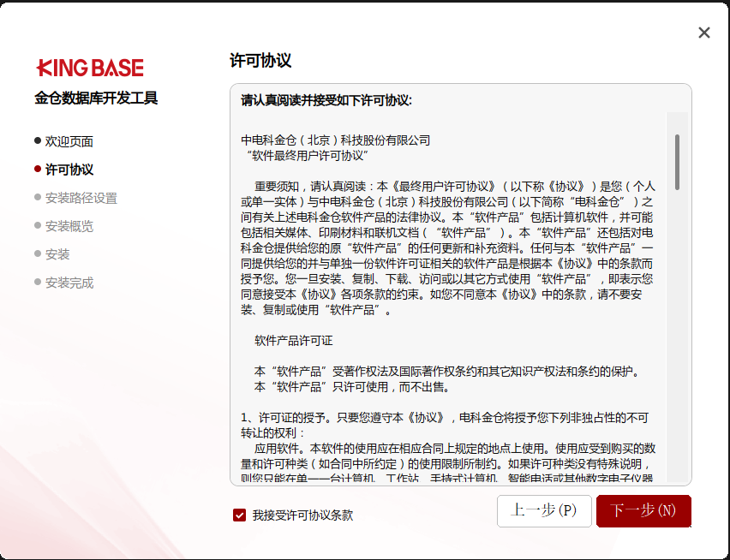
Task: Click the 我接受许可协议条款 label text
Action: (x=302, y=515)
